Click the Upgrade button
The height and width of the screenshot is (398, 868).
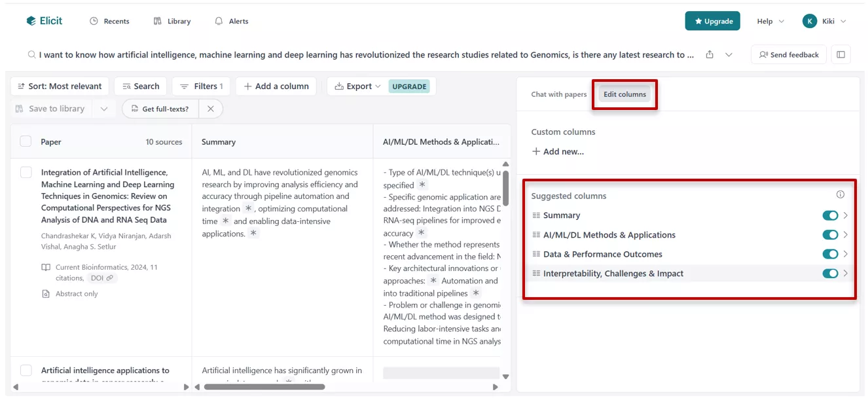pos(712,20)
